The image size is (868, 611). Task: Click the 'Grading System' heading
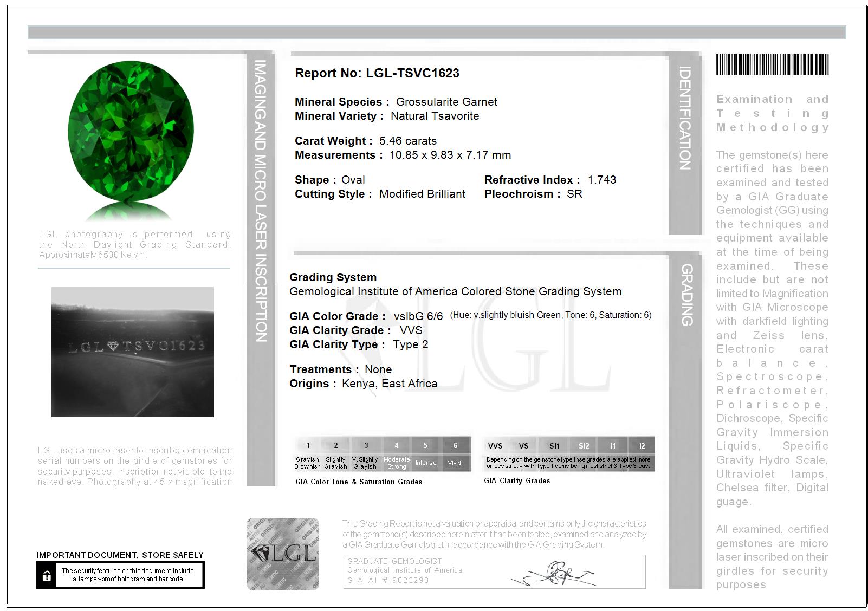coord(333,277)
